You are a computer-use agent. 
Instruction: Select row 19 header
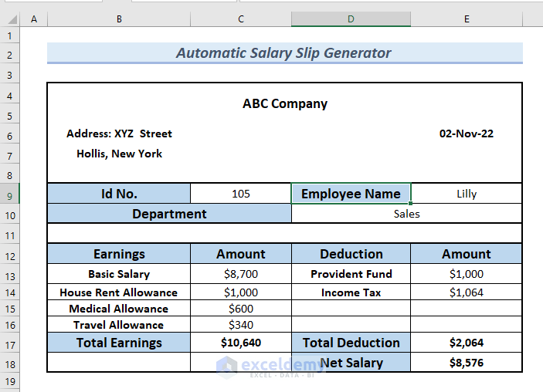(x=10, y=382)
